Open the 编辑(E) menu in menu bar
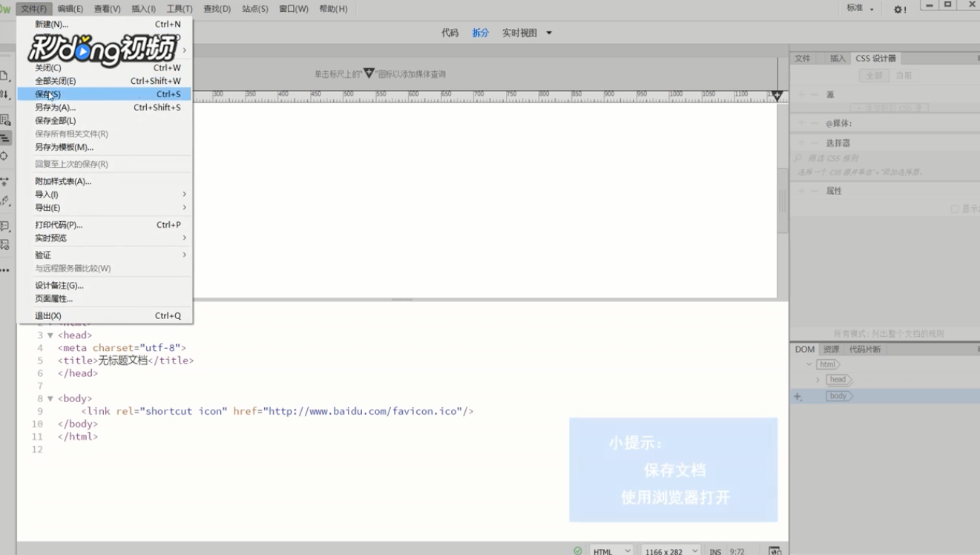This screenshot has width=980, height=555. [x=70, y=9]
